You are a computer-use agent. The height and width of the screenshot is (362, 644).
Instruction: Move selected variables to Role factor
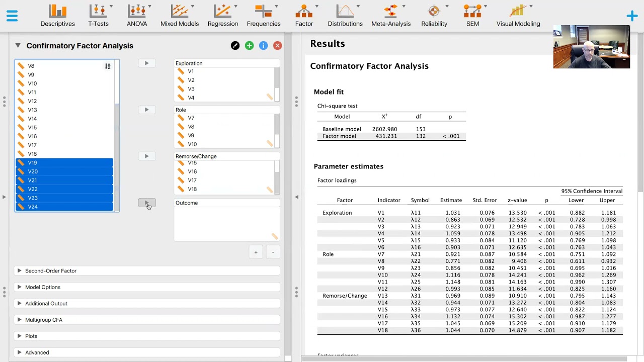coord(147,110)
